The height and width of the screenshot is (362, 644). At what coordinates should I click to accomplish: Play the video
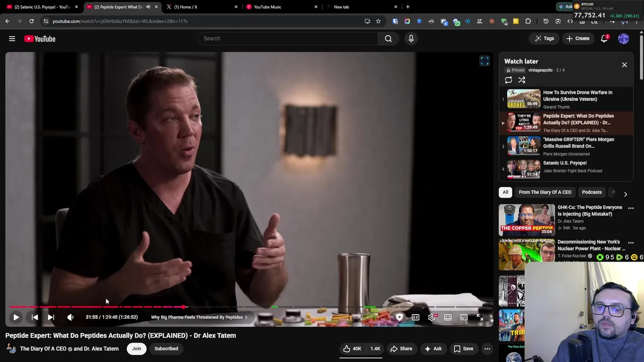pos(16,317)
